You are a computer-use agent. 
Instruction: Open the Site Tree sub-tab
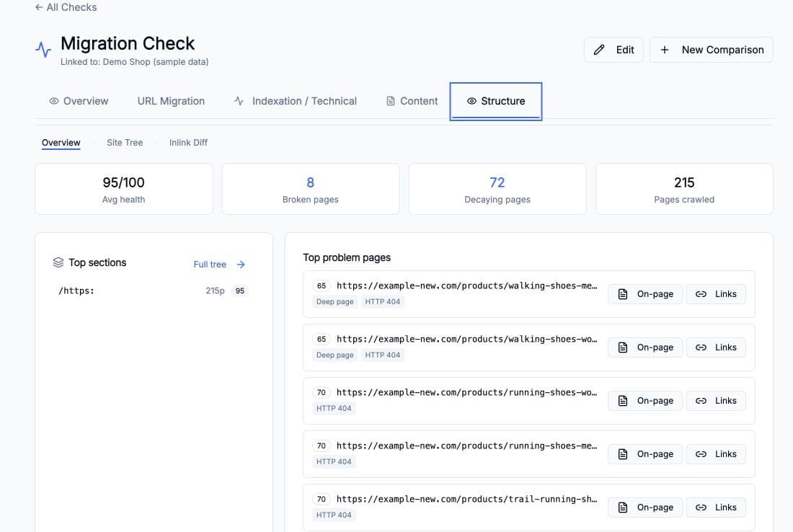tap(125, 143)
